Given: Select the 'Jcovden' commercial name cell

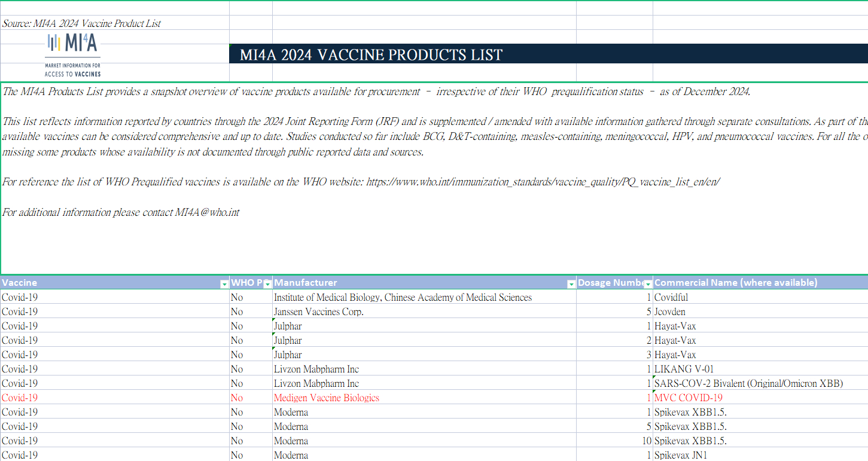Looking at the screenshot, I should pos(761,312).
